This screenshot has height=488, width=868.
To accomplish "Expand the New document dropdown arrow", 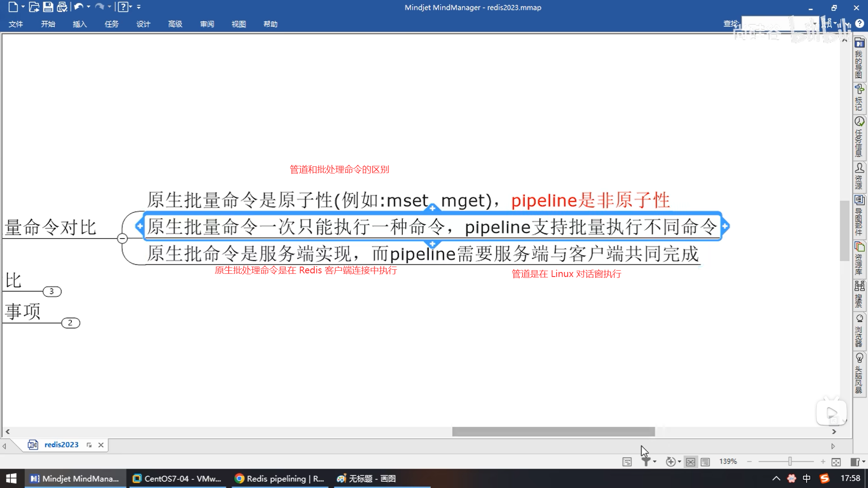I will 23,7.
